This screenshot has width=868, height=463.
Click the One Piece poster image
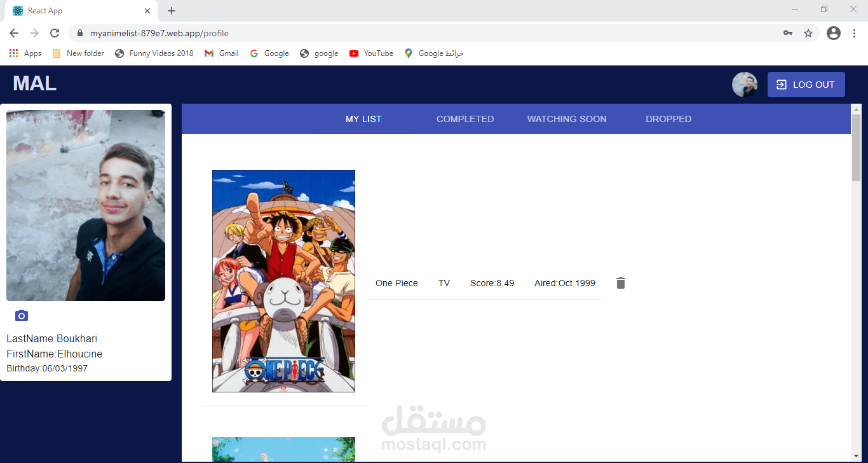tap(283, 281)
